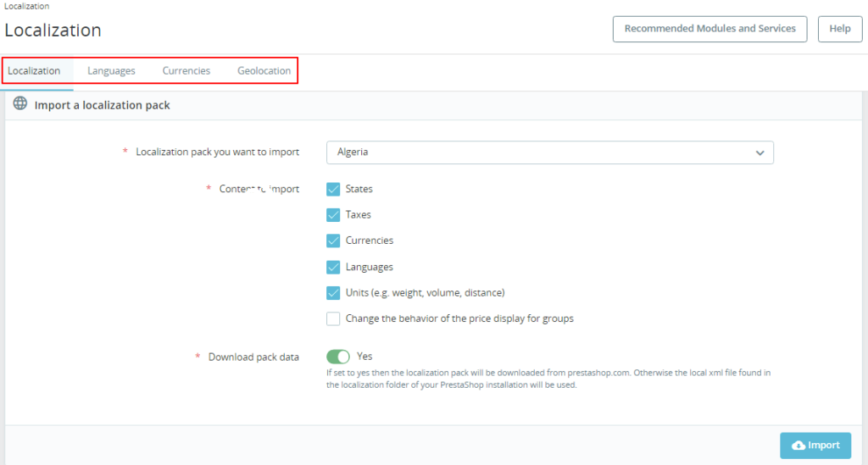The height and width of the screenshot is (465, 868).
Task: Uncheck the Taxes checkbox
Action: pos(333,215)
